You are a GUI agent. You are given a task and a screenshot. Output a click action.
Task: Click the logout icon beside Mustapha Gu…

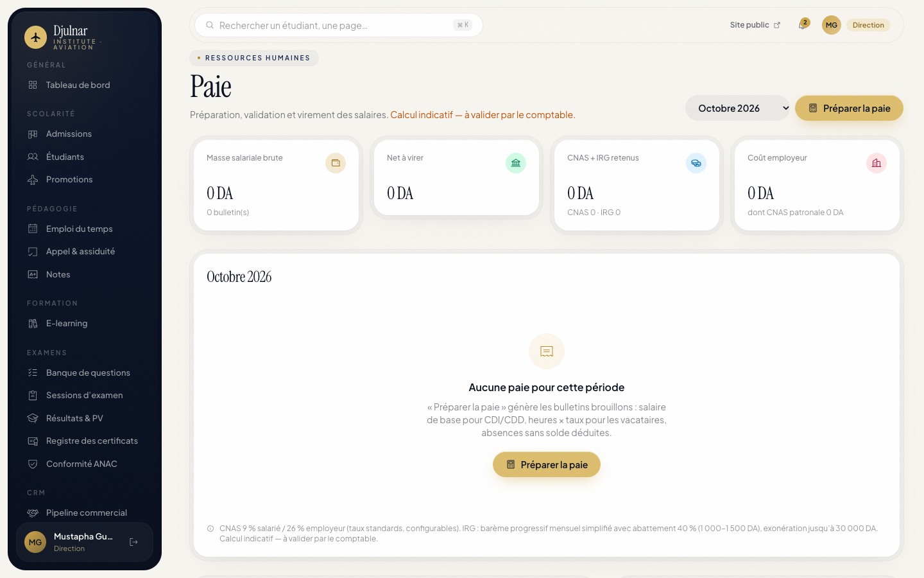click(x=133, y=542)
